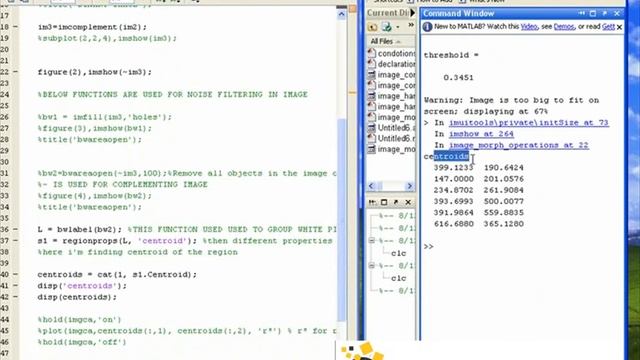Screen dimensions: 640x360
Task: Click the info icon in MATLAB banner
Action: point(427,27)
